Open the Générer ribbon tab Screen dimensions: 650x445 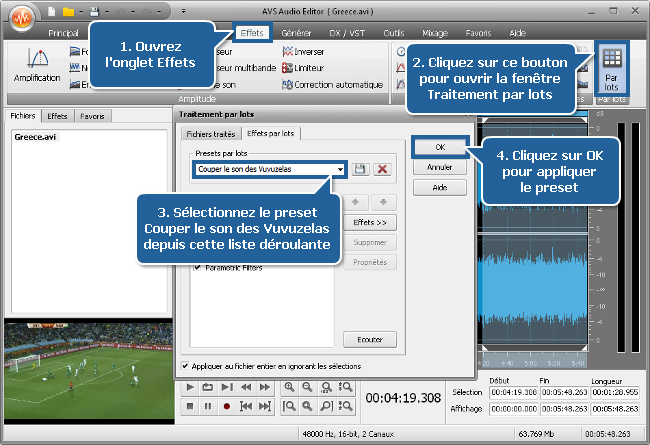tap(296, 33)
